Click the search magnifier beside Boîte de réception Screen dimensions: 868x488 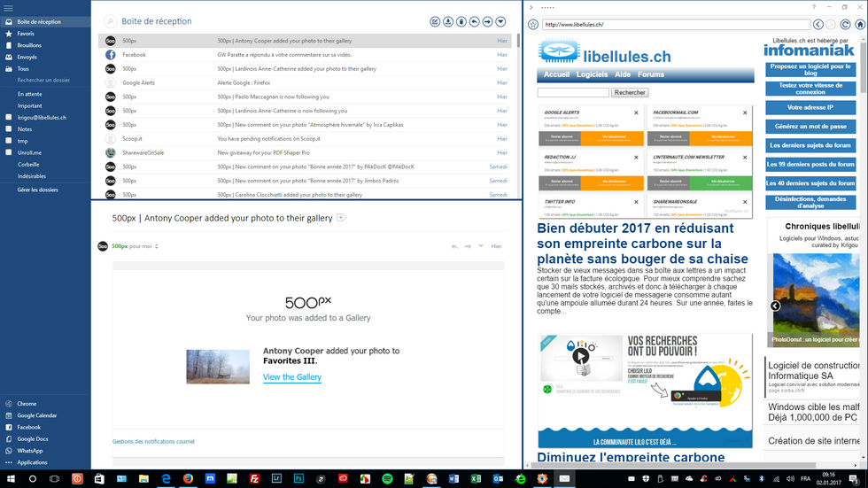click(111, 21)
